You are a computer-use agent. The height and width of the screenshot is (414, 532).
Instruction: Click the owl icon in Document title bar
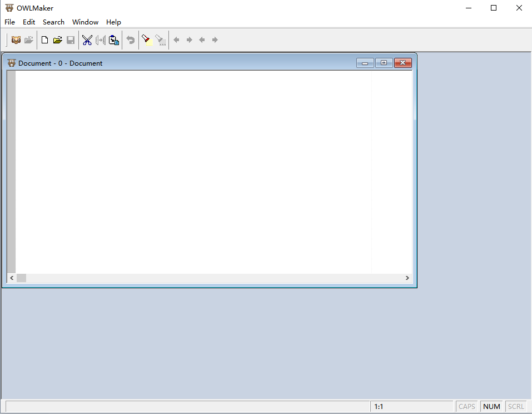coord(12,63)
